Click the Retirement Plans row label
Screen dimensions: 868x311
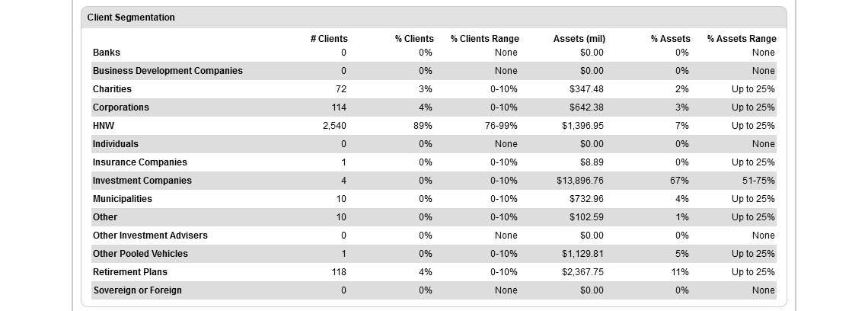pyautogui.click(x=130, y=272)
